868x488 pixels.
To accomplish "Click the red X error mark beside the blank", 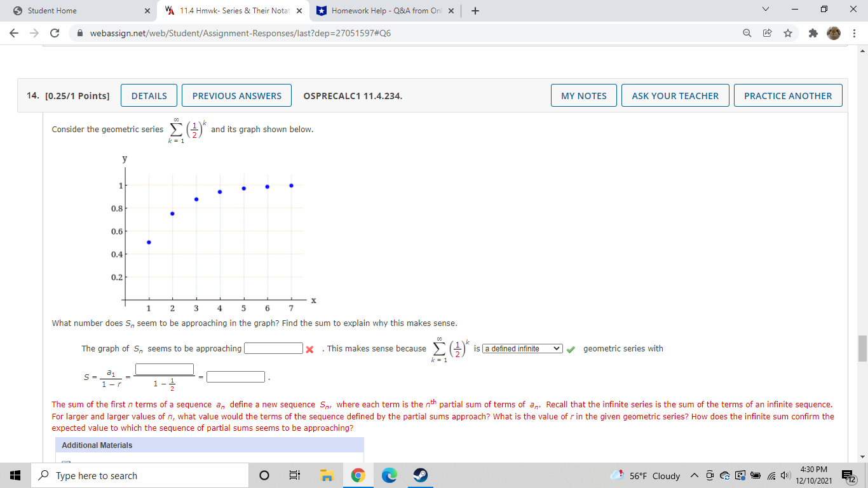I will click(309, 348).
